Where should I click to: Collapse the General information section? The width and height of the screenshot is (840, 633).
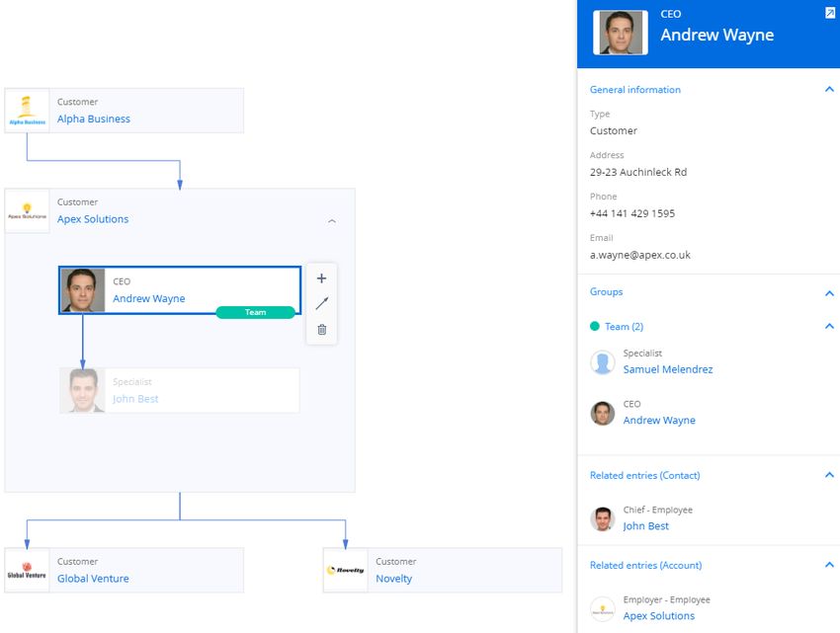[829, 90]
